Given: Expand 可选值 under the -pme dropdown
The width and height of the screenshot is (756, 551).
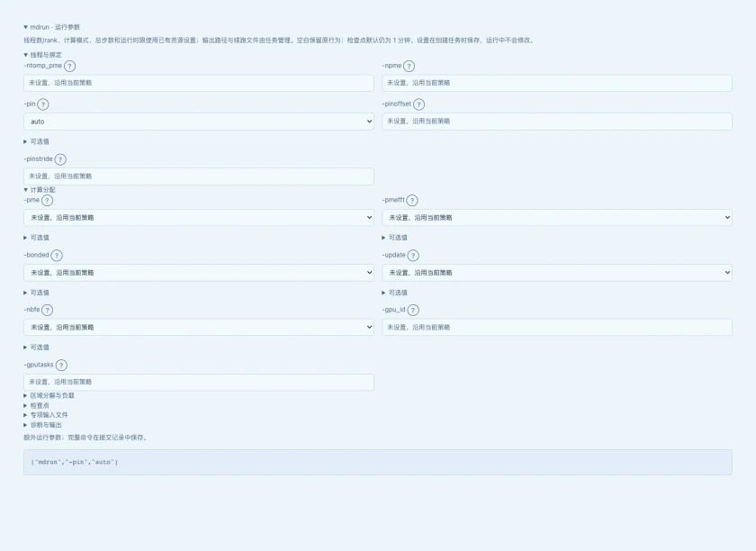Looking at the screenshot, I should pyautogui.click(x=36, y=238).
